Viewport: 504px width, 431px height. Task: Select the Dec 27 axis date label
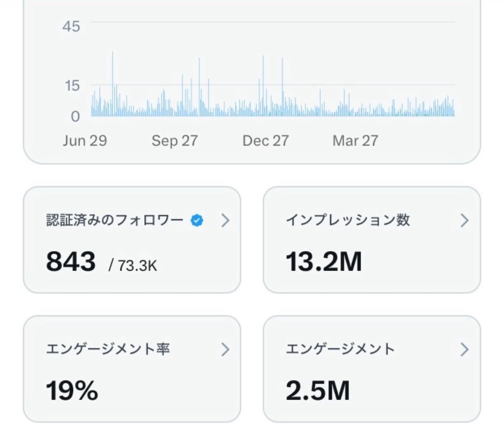click(266, 141)
